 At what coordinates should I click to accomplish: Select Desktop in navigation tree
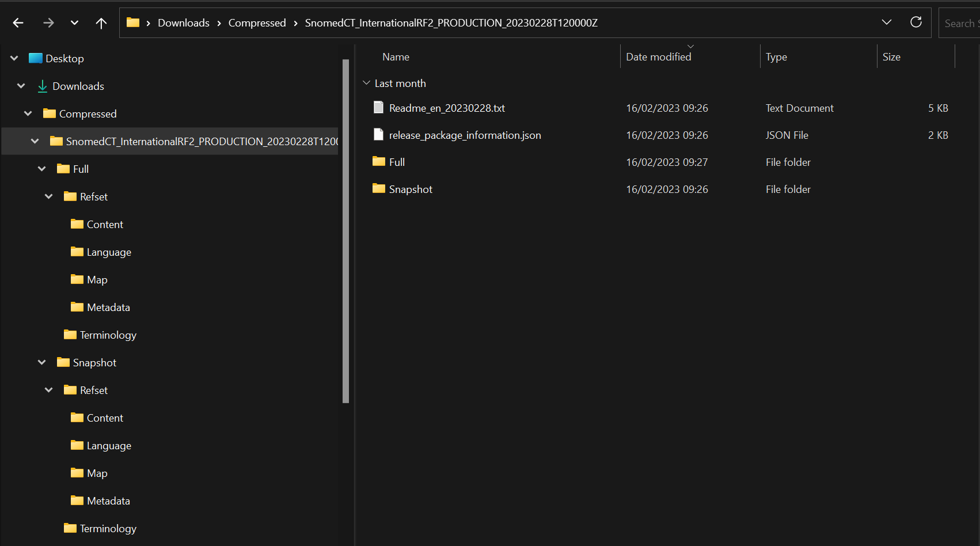coord(64,59)
